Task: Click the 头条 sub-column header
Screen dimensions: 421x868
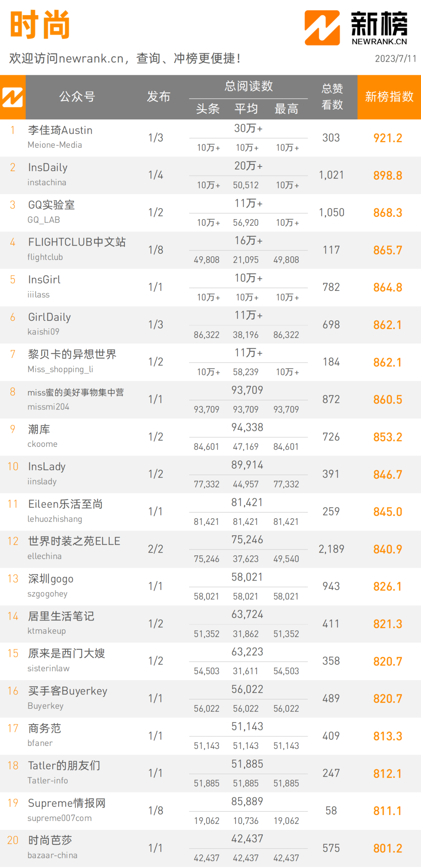Action: point(208,109)
